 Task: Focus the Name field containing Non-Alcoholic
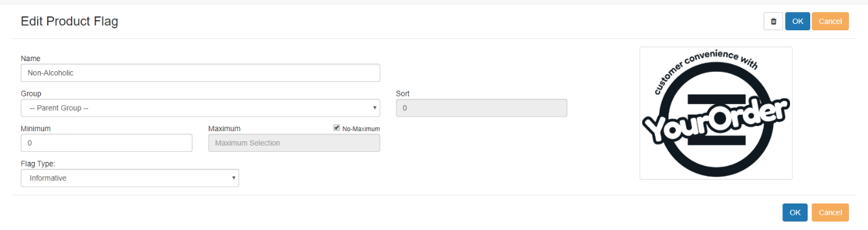[x=200, y=72]
